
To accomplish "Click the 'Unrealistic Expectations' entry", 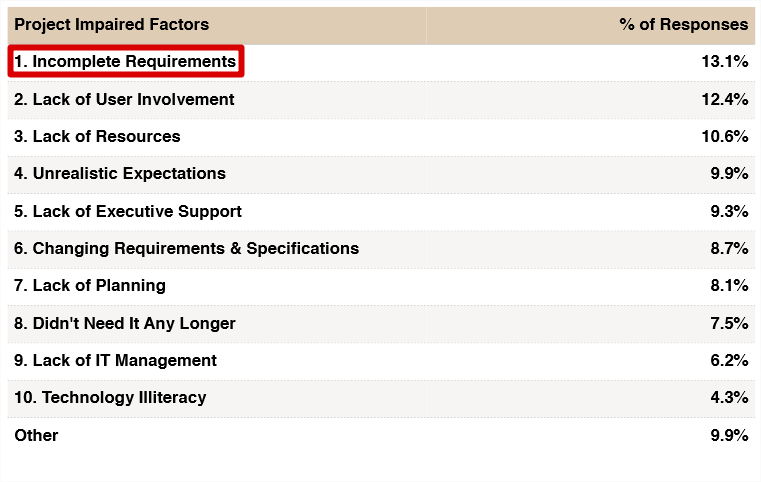I will tap(119, 173).
